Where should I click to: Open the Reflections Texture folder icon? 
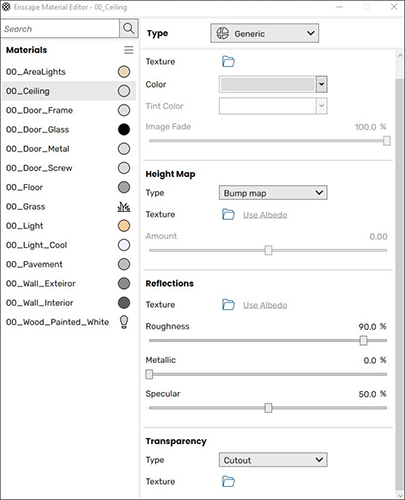pyautogui.click(x=228, y=304)
